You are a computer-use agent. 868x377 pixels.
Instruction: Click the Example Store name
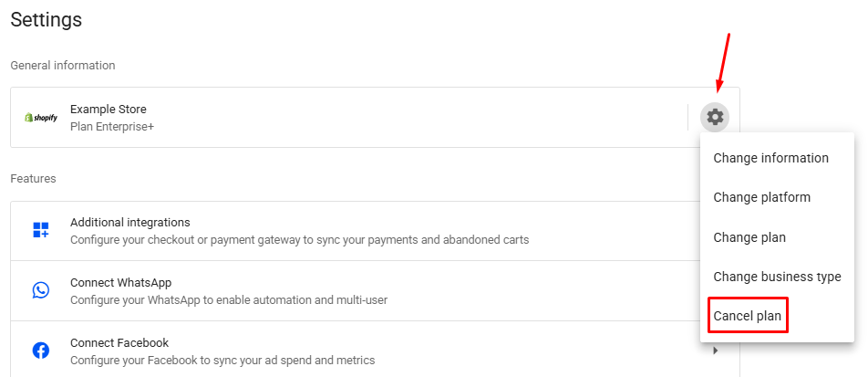[x=108, y=110]
